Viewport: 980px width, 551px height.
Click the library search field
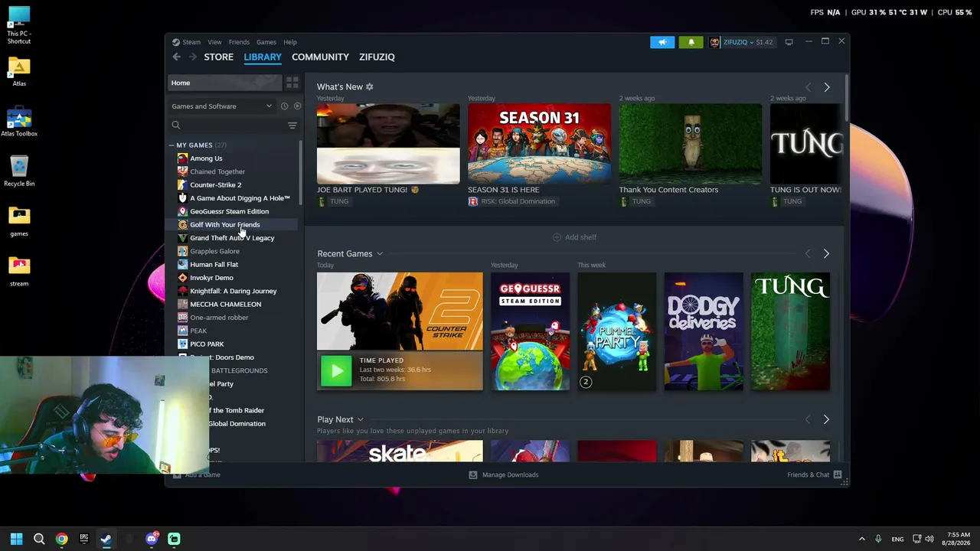tap(227, 126)
